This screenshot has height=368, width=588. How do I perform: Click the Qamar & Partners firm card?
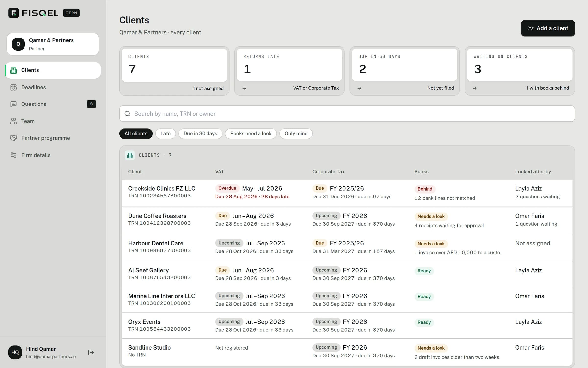tap(53, 44)
